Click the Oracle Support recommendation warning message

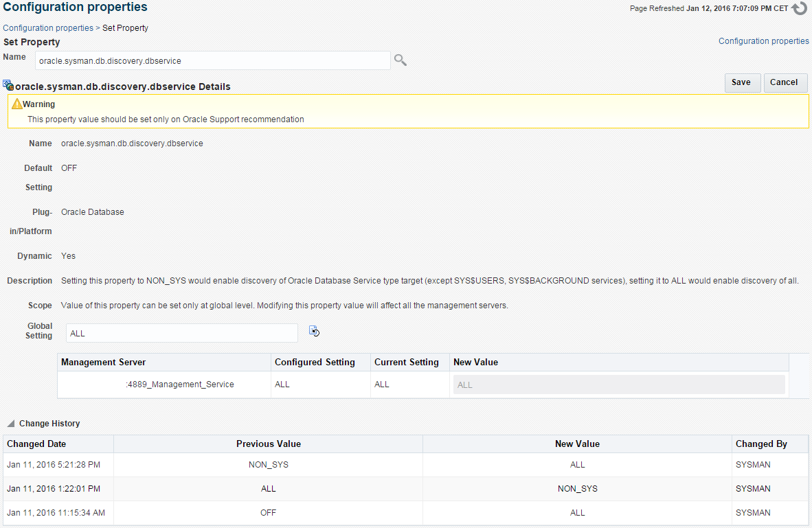coord(166,119)
